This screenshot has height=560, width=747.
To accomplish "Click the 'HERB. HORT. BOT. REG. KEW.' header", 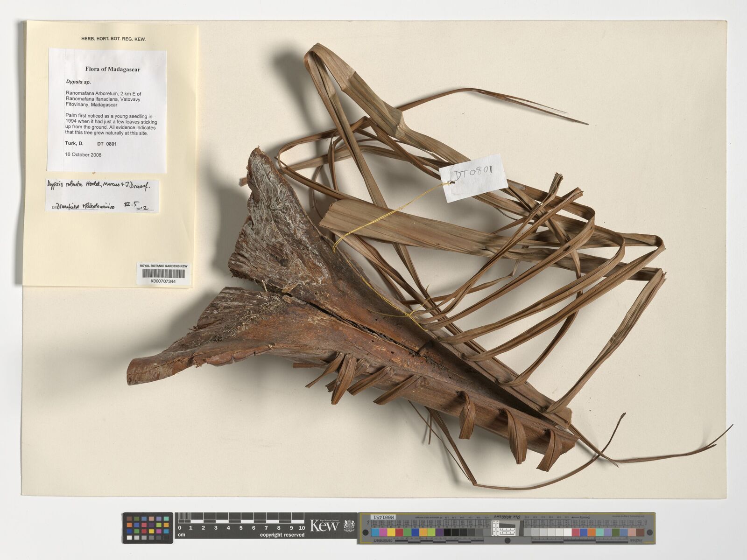I will tap(113, 39).
